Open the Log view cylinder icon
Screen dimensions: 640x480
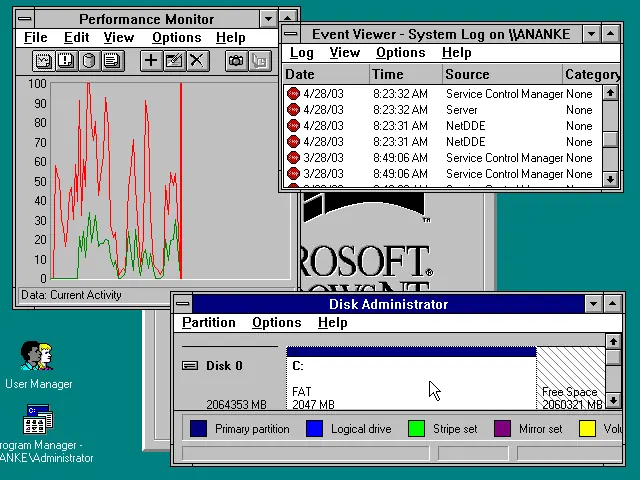pyautogui.click(x=89, y=61)
